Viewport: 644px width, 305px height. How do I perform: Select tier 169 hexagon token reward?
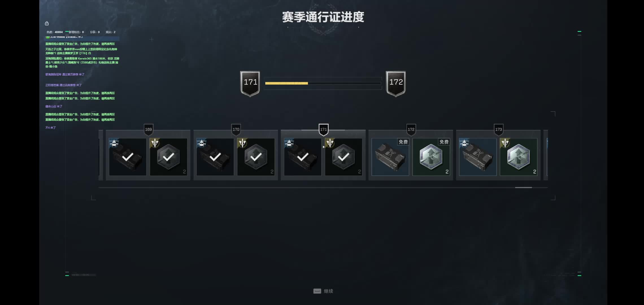(x=168, y=157)
